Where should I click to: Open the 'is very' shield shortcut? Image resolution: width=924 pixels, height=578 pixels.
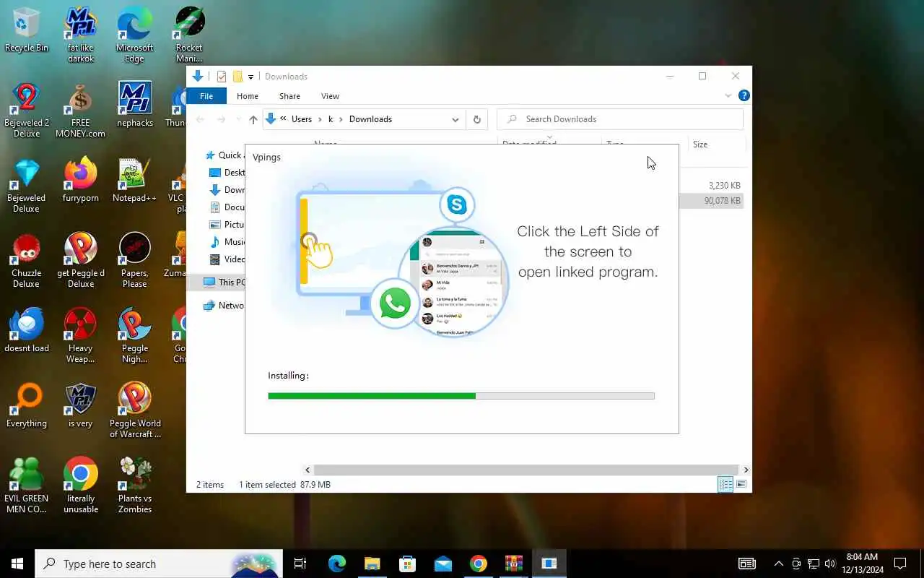tap(81, 405)
